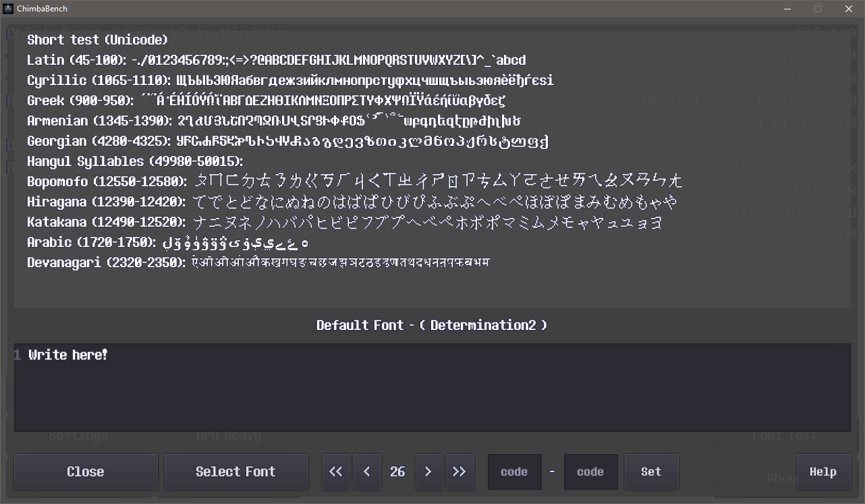Go to next page with single-right arrow
Image resolution: width=865 pixels, height=504 pixels.
pyautogui.click(x=428, y=472)
